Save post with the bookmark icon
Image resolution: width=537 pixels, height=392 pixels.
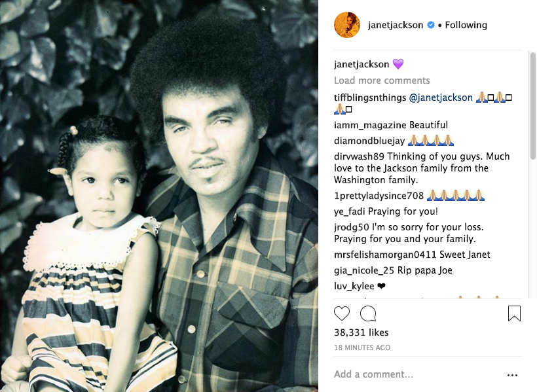pos(514,313)
